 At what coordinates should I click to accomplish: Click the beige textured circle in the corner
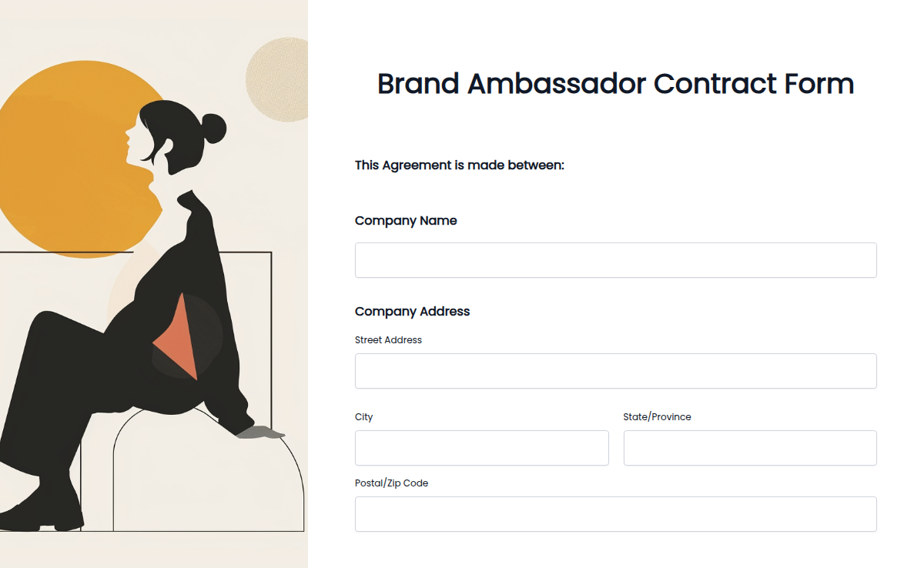(279, 81)
